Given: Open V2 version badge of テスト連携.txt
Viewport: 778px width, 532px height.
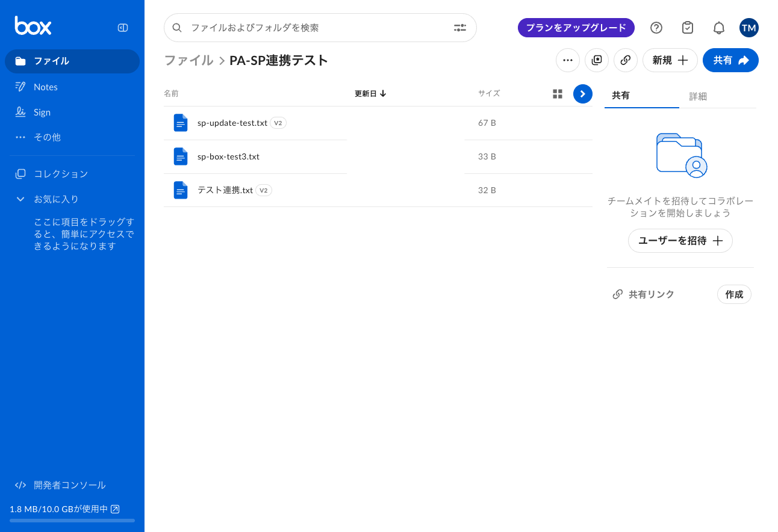Looking at the screenshot, I should [x=264, y=190].
